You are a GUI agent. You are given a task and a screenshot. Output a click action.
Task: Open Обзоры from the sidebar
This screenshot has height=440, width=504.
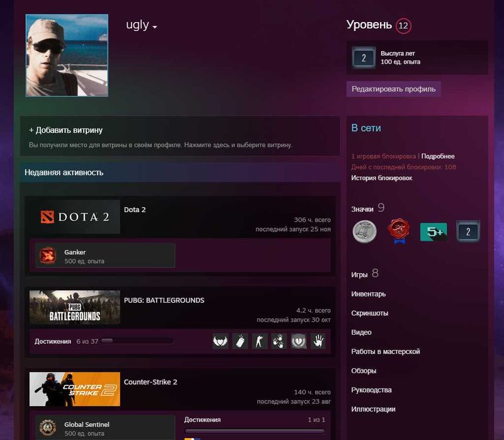(x=364, y=371)
